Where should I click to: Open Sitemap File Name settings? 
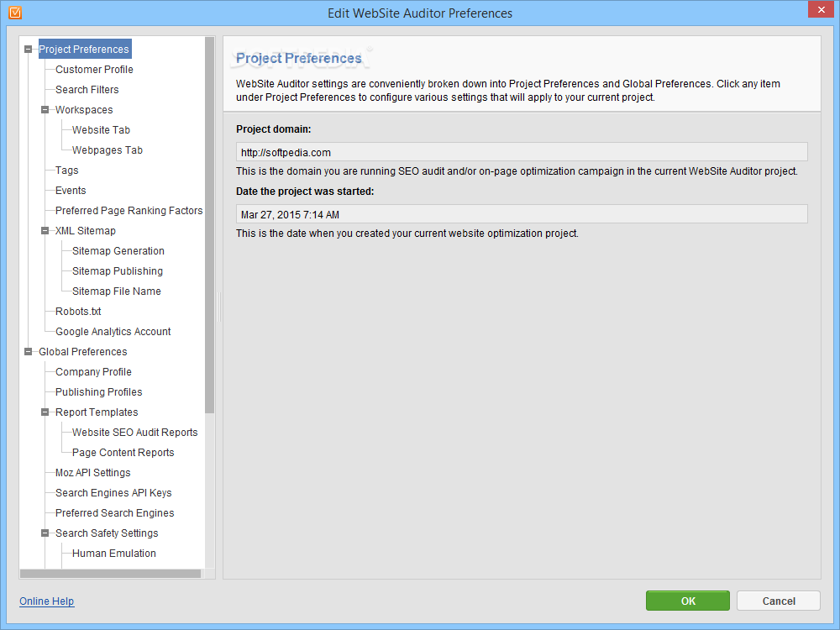click(116, 291)
